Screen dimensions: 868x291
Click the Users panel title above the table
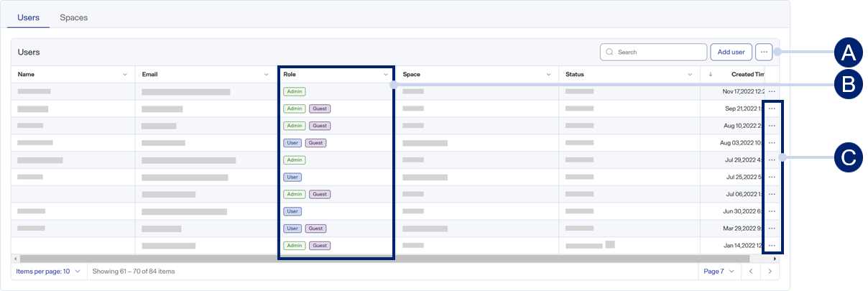click(29, 52)
